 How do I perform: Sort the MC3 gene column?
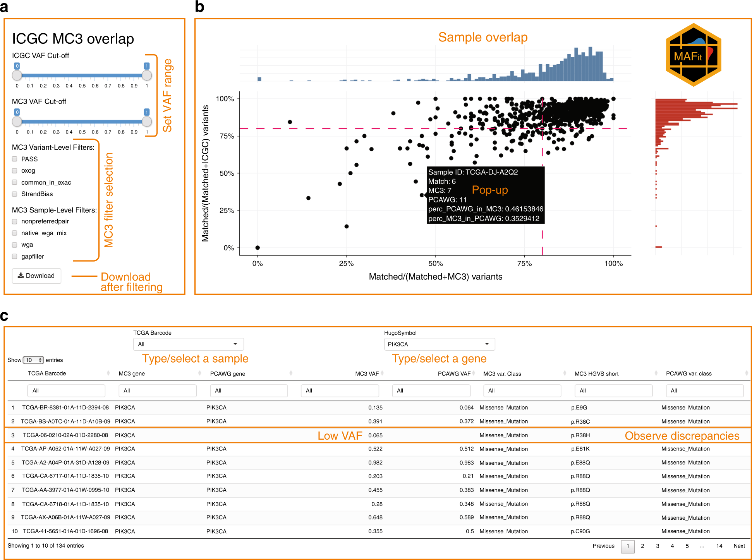coord(199,373)
